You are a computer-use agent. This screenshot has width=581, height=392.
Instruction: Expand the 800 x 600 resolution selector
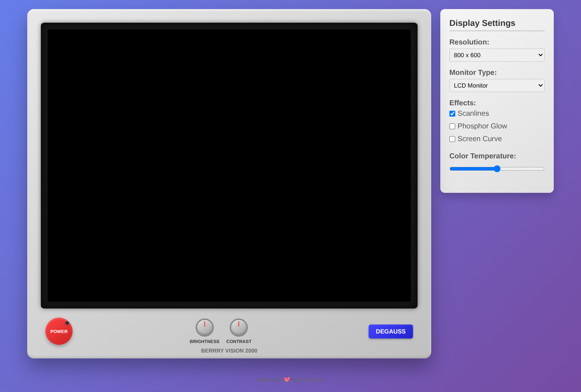pos(497,55)
